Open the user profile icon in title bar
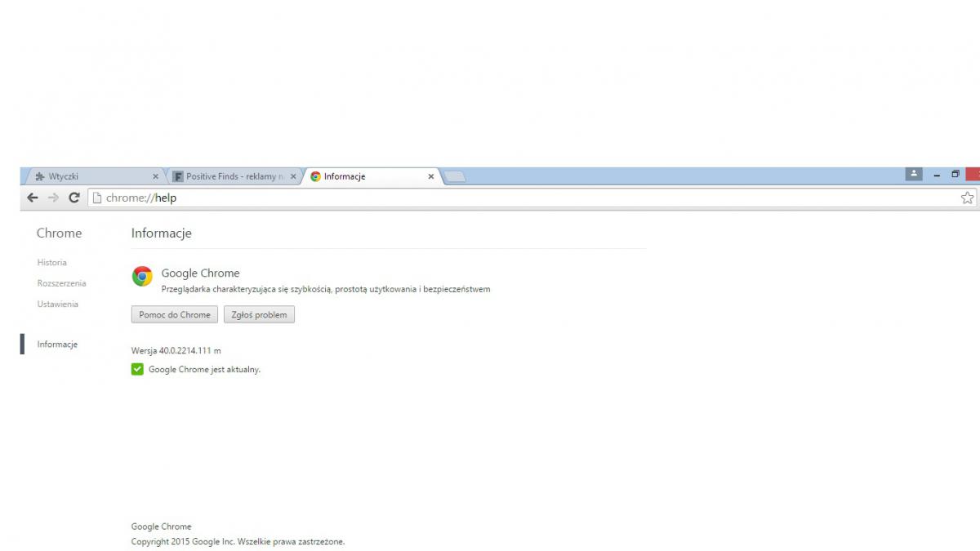 click(x=914, y=175)
